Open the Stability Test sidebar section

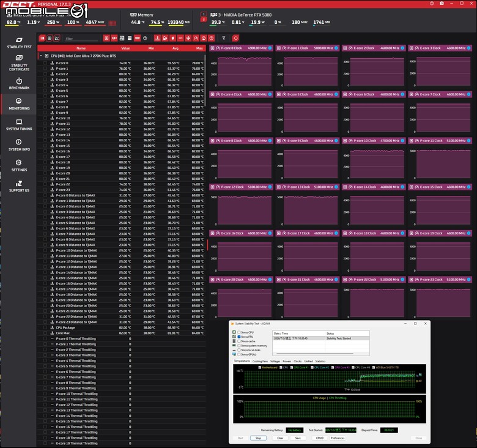tap(19, 43)
